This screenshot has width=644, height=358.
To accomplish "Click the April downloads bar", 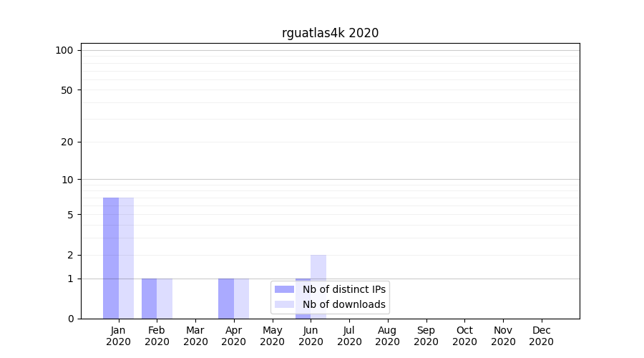I will [x=241, y=299].
